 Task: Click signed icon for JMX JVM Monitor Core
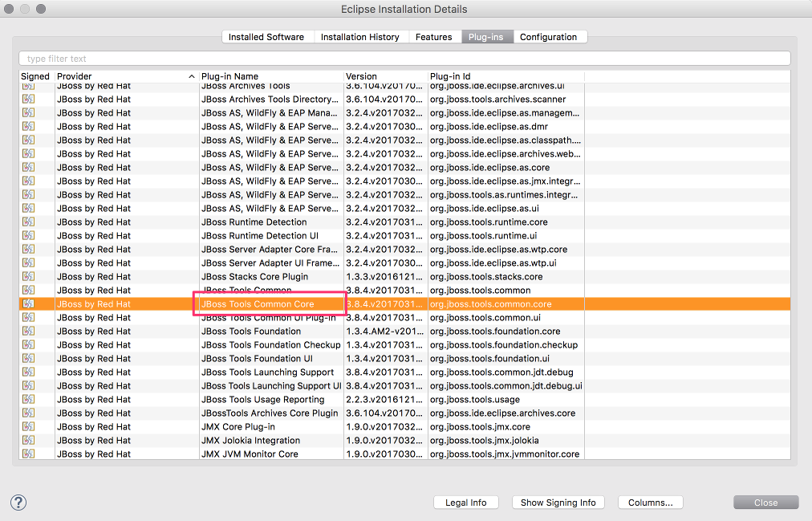click(x=28, y=454)
